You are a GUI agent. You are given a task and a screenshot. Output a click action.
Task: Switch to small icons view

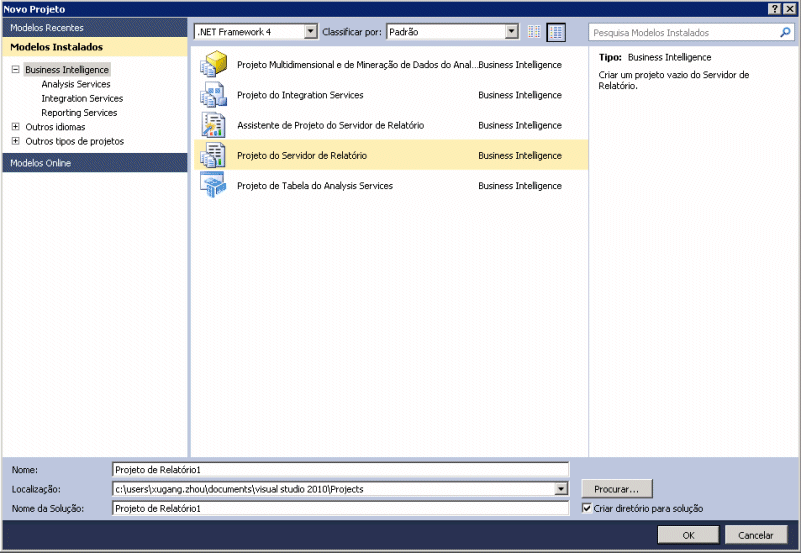click(535, 32)
